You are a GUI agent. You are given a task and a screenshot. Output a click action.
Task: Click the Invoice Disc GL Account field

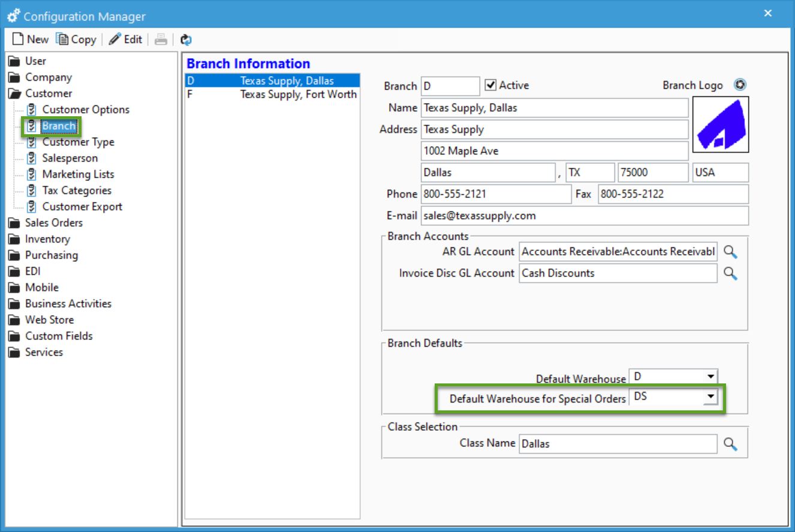click(618, 273)
